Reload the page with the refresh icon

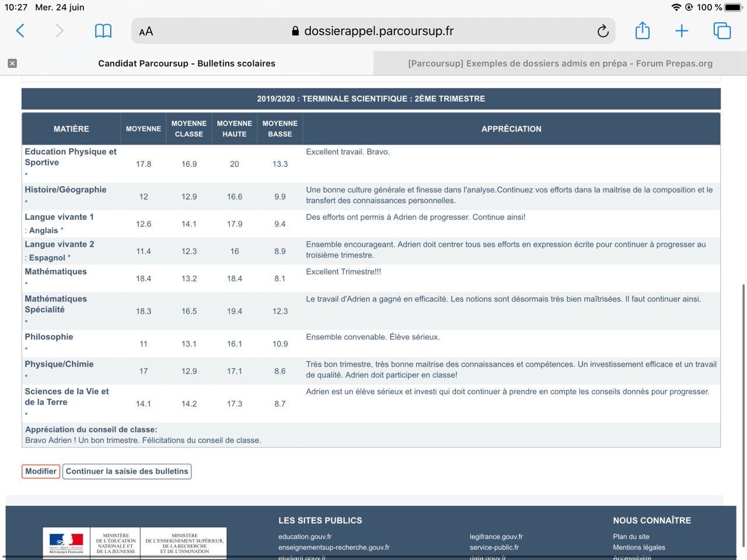click(x=603, y=31)
